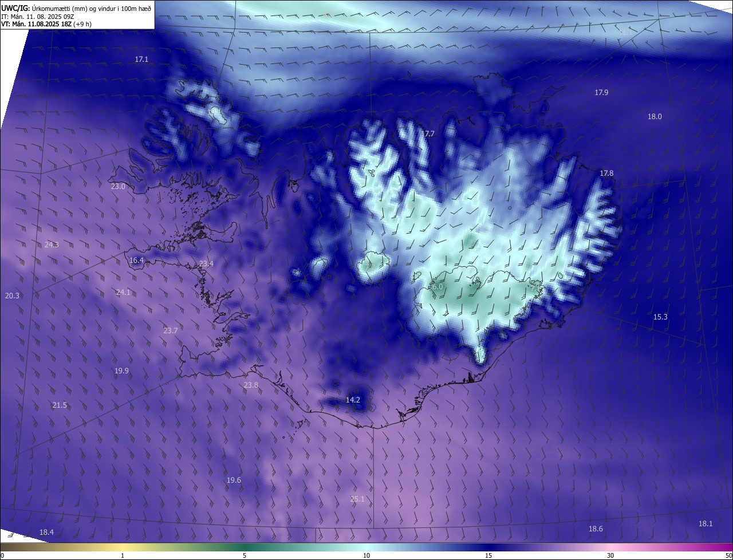Click the color scale tick labeled 15
The image size is (733, 560).
(488, 555)
